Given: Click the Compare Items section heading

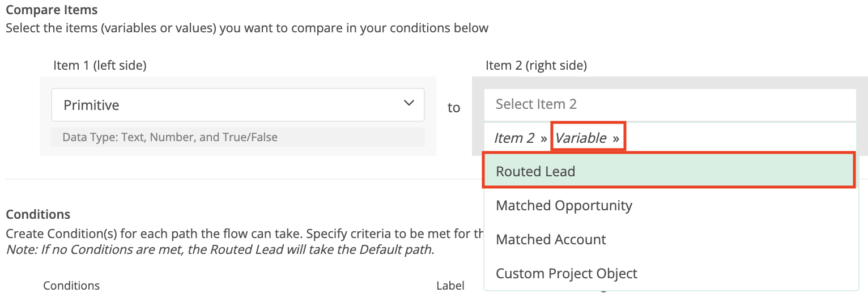Looking at the screenshot, I should pyautogui.click(x=52, y=10).
